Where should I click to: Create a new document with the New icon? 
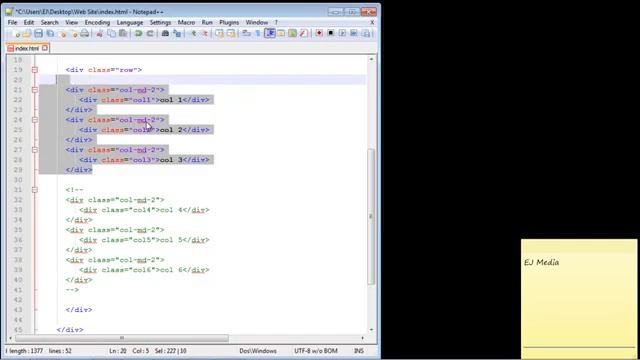[16, 33]
